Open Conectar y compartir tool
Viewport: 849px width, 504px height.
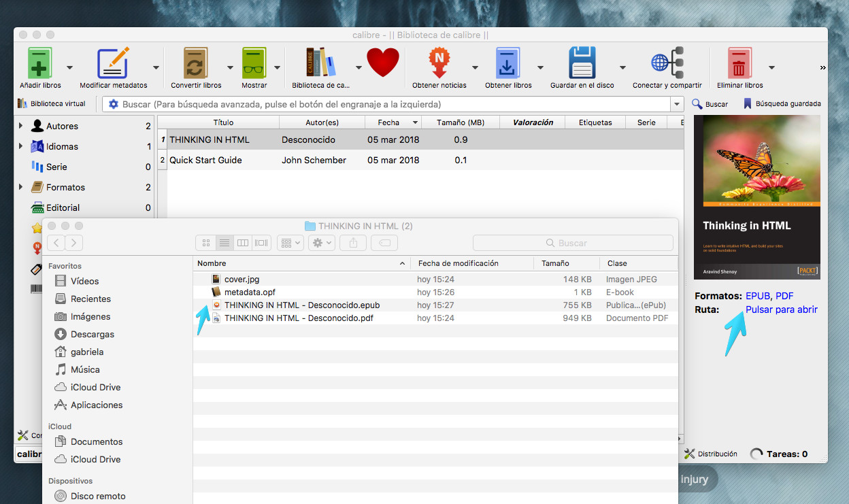(667, 64)
